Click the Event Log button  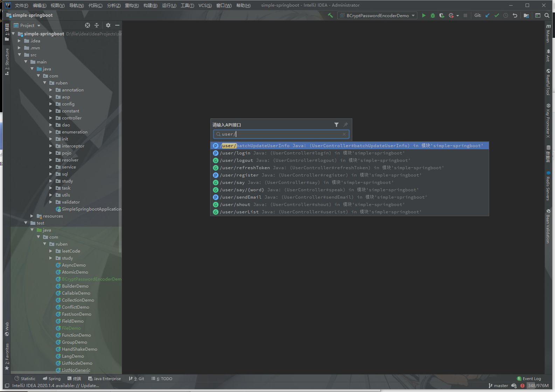[529, 379]
